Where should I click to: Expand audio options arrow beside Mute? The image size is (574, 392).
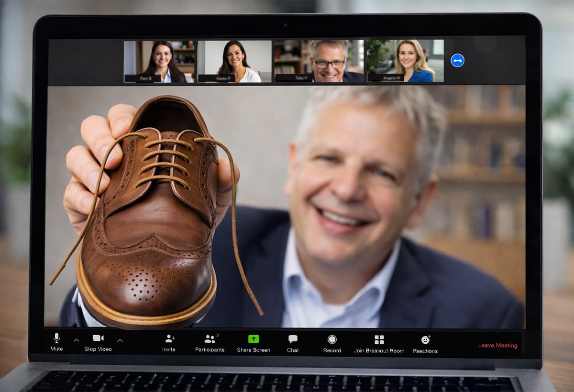pos(77,340)
